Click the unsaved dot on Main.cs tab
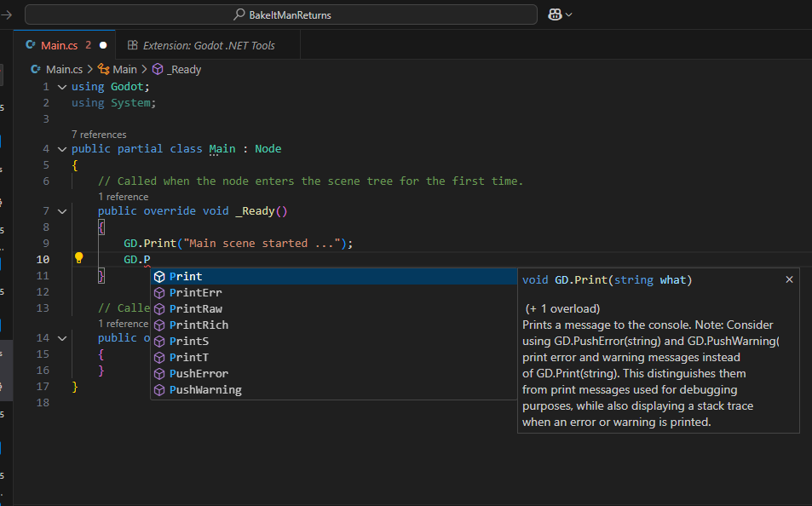The height and width of the screenshot is (506, 812). 103,46
